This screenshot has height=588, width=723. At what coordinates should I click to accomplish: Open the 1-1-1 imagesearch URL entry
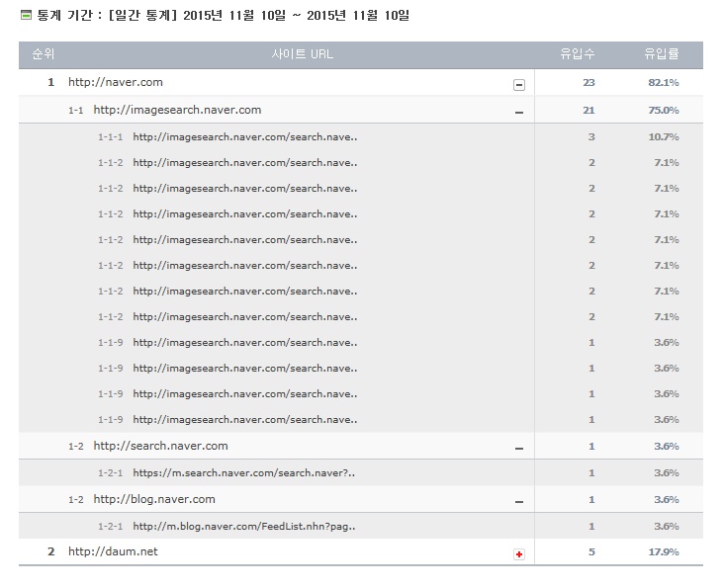pyautogui.click(x=245, y=137)
